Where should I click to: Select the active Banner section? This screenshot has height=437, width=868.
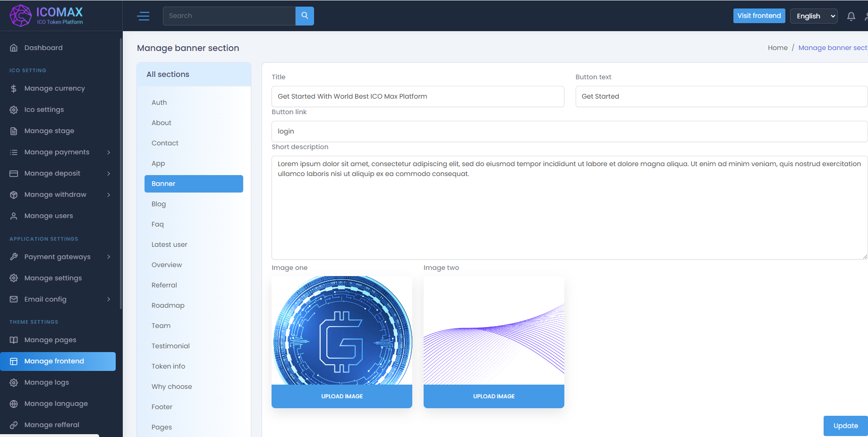coord(194,184)
